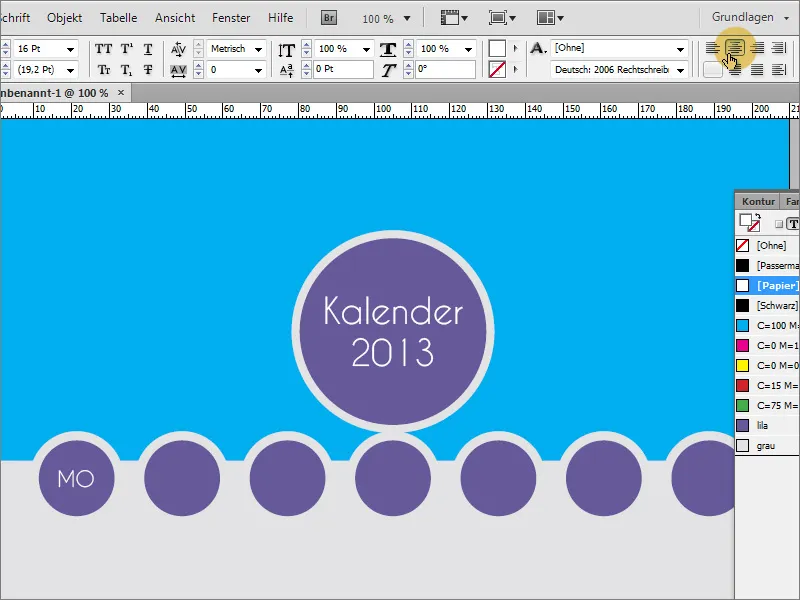
Task: Select the [Papier] swatch
Action: pyautogui.click(x=767, y=286)
